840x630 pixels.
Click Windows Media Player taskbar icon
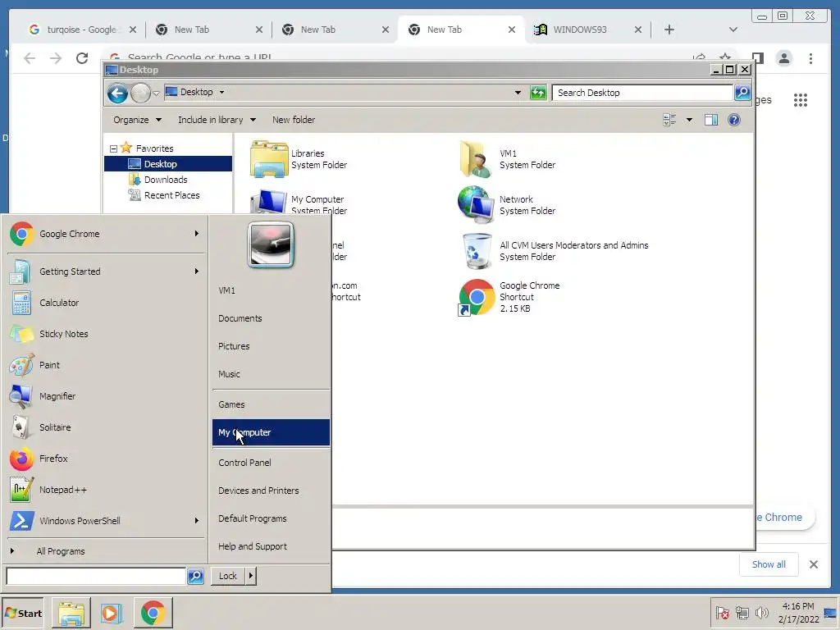(112, 613)
